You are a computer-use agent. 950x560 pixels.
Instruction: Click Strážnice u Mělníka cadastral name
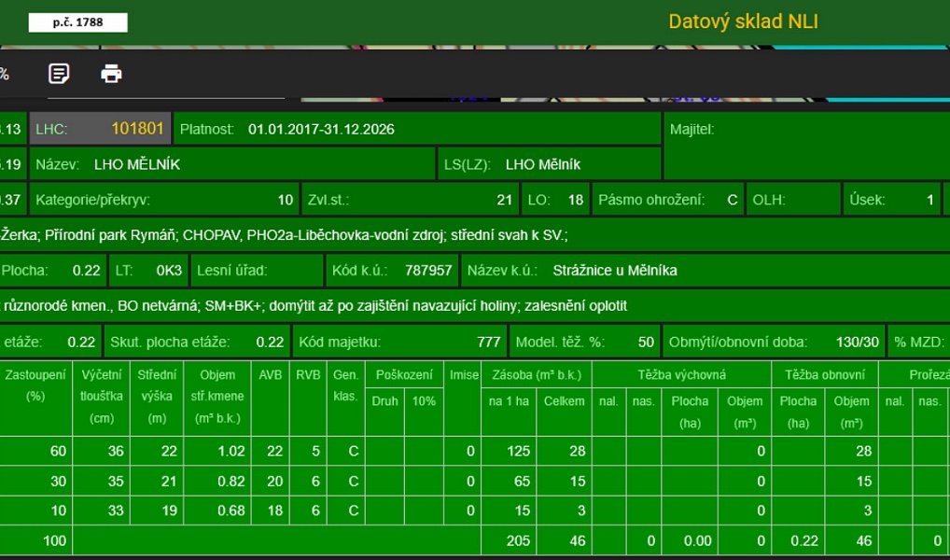pyautogui.click(x=615, y=271)
